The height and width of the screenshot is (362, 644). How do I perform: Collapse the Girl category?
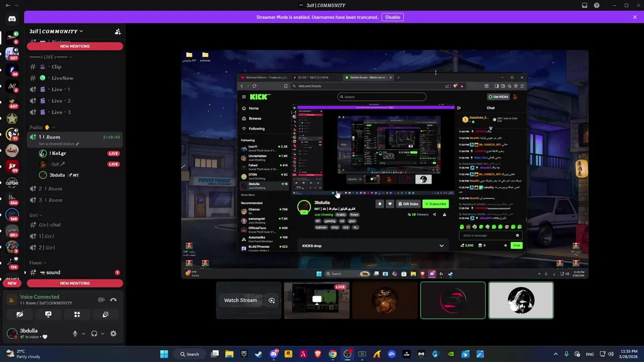[36, 215]
